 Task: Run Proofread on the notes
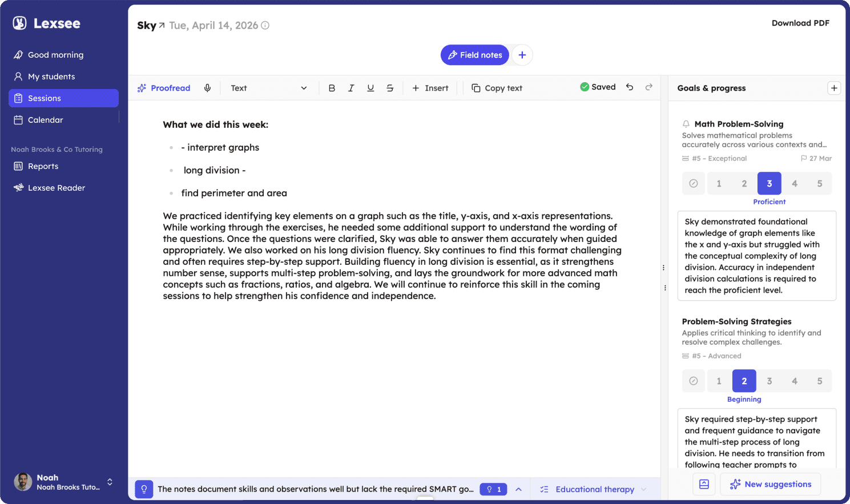(164, 88)
